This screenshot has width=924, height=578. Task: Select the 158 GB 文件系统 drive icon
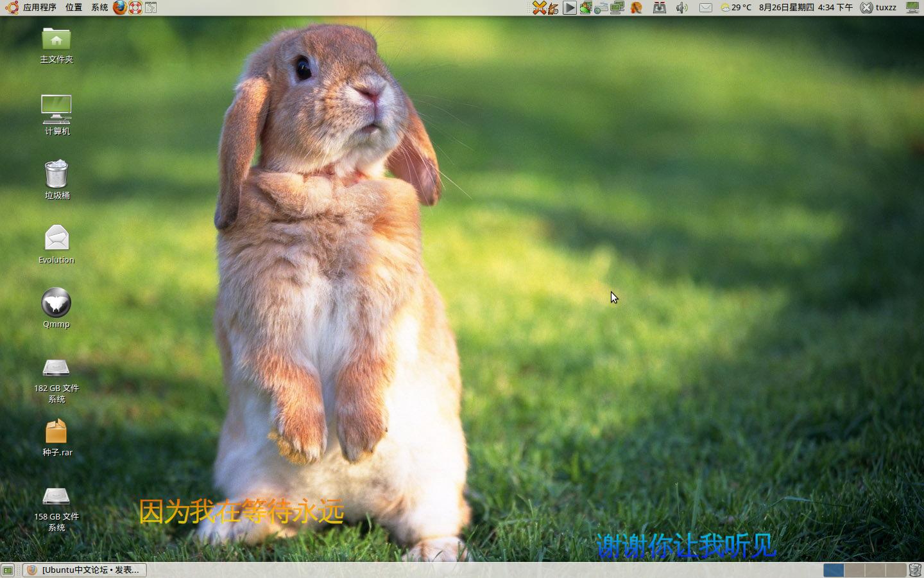coord(56,508)
